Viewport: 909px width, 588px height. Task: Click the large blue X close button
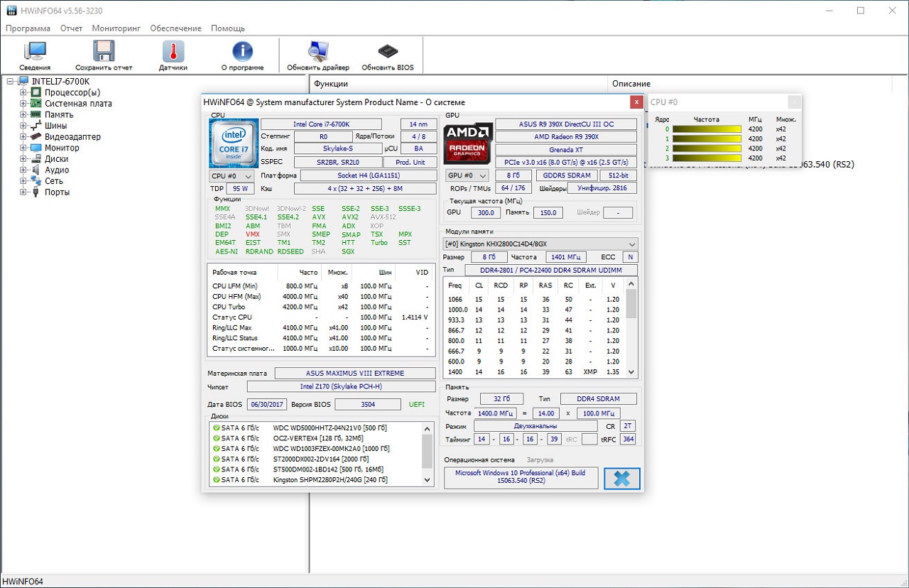[621, 479]
